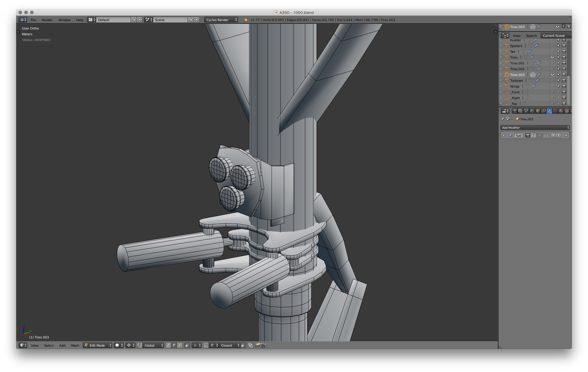Open the pivot point dropdown
588x372 pixels.
pyautogui.click(x=130, y=345)
